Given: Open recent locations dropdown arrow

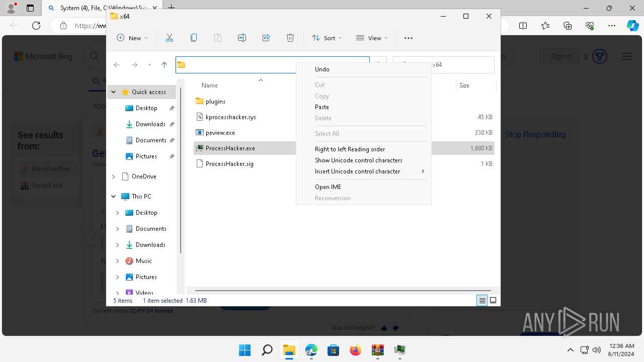Looking at the screenshot, I should pyautogui.click(x=149, y=65).
